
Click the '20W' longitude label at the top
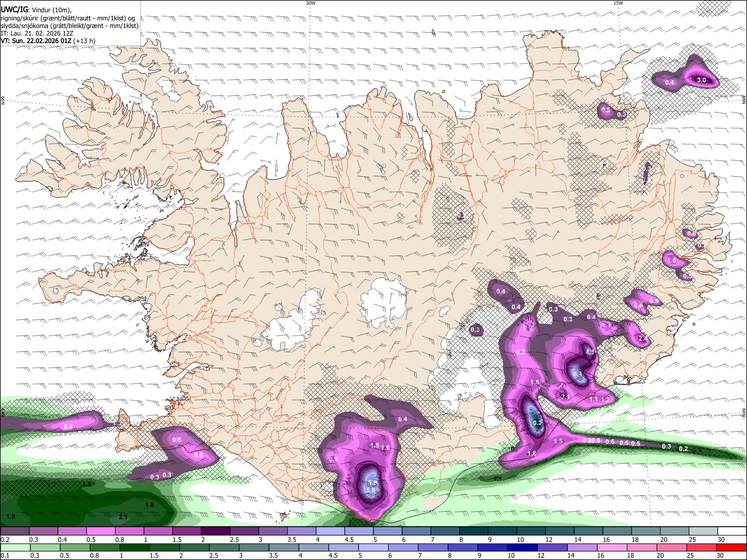coord(310,3)
